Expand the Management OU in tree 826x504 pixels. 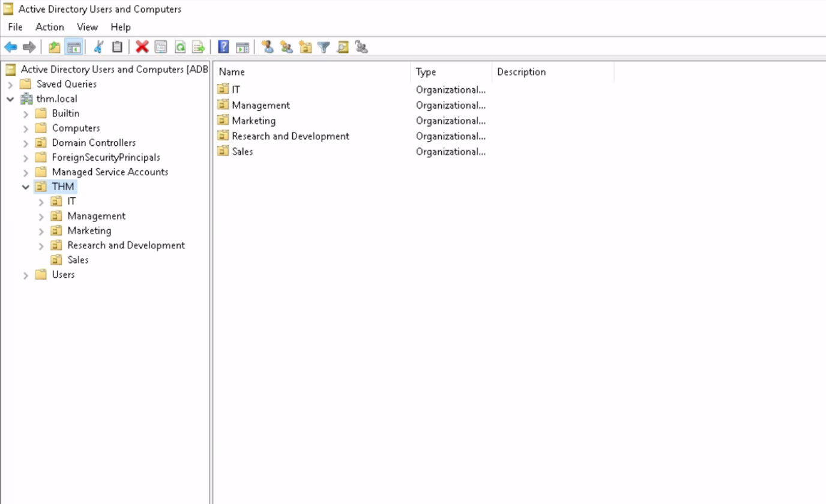pyautogui.click(x=41, y=216)
